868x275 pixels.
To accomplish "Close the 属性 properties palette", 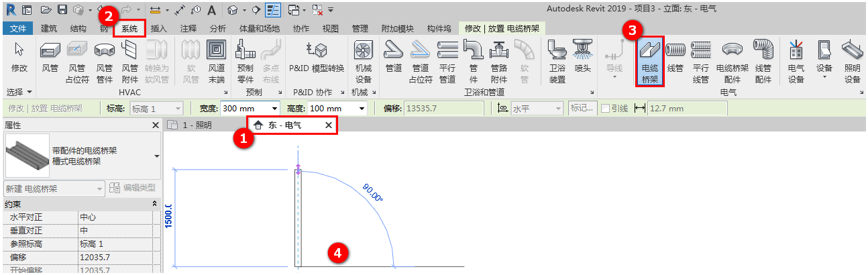I will 154,125.
